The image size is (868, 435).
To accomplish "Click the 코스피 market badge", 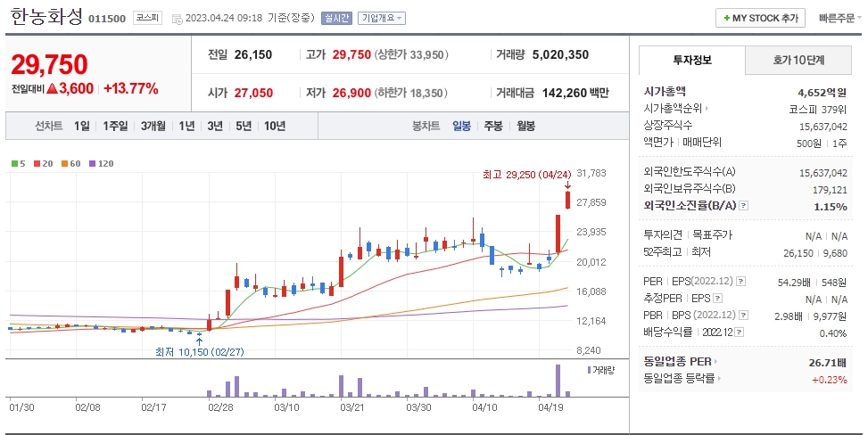I will point(148,18).
